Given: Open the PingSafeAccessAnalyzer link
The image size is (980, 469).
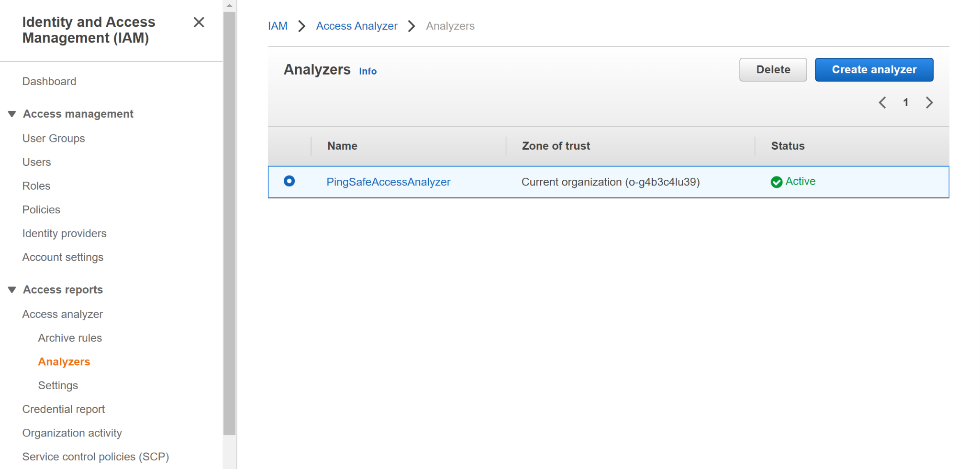Looking at the screenshot, I should 388,182.
